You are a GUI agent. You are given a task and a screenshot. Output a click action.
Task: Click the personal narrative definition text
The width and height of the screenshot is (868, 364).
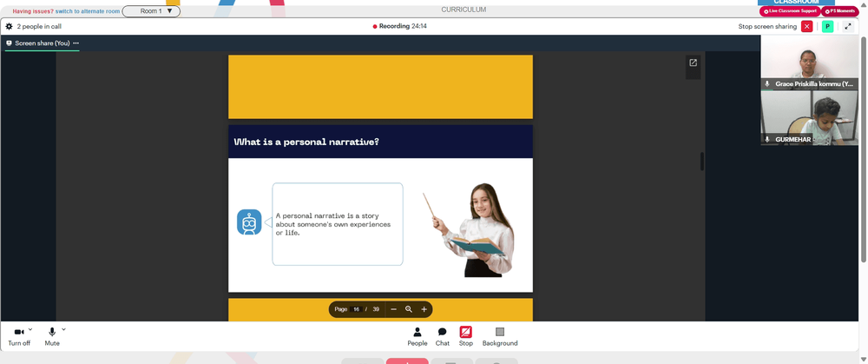pyautogui.click(x=333, y=224)
